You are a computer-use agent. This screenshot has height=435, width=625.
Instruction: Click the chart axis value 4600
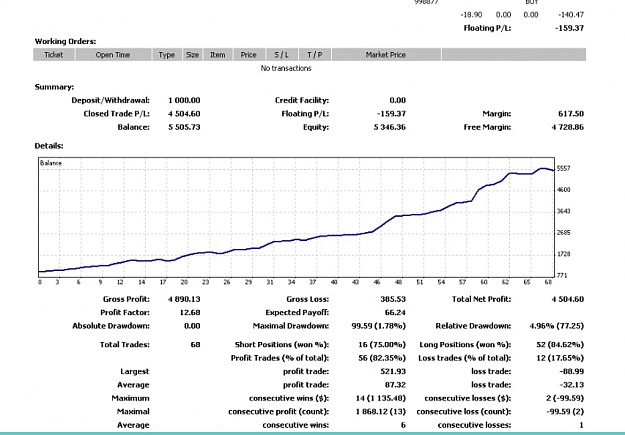[564, 190]
